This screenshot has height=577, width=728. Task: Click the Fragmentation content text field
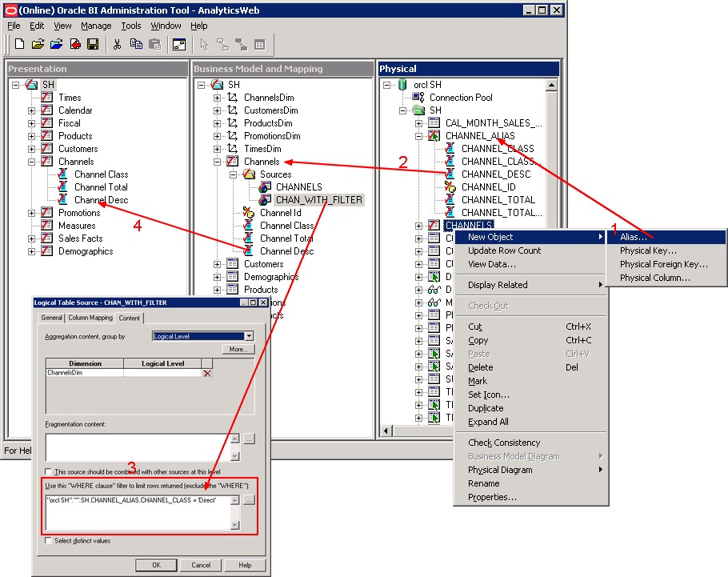tap(138, 447)
